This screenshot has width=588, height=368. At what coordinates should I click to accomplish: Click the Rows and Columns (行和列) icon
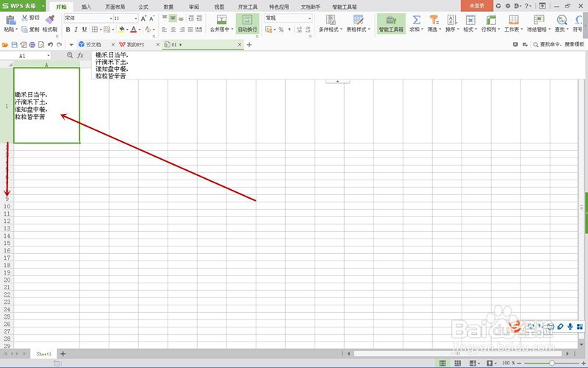click(x=490, y=20)
